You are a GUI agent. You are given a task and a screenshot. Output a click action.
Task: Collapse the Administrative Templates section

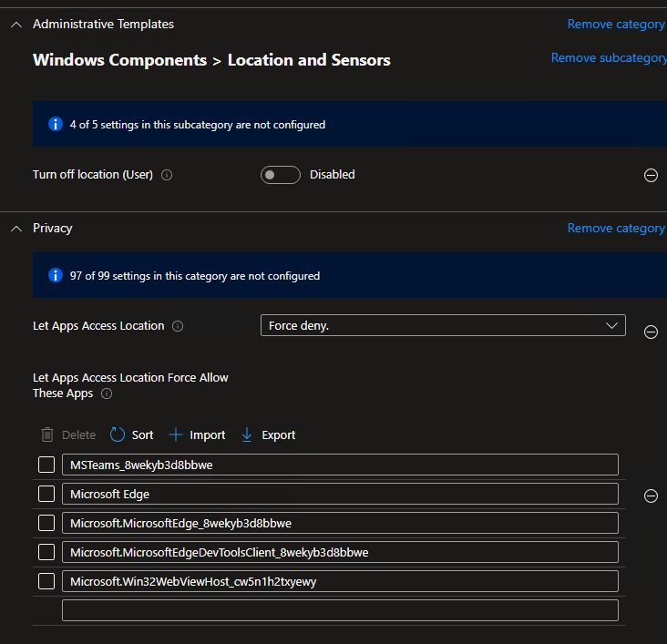click(15, 25)
